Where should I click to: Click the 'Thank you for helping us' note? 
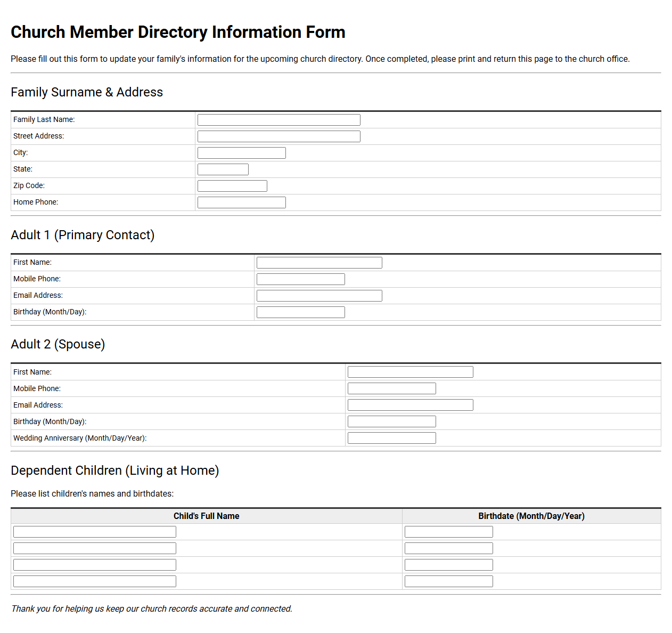click(x=152, y=608)
